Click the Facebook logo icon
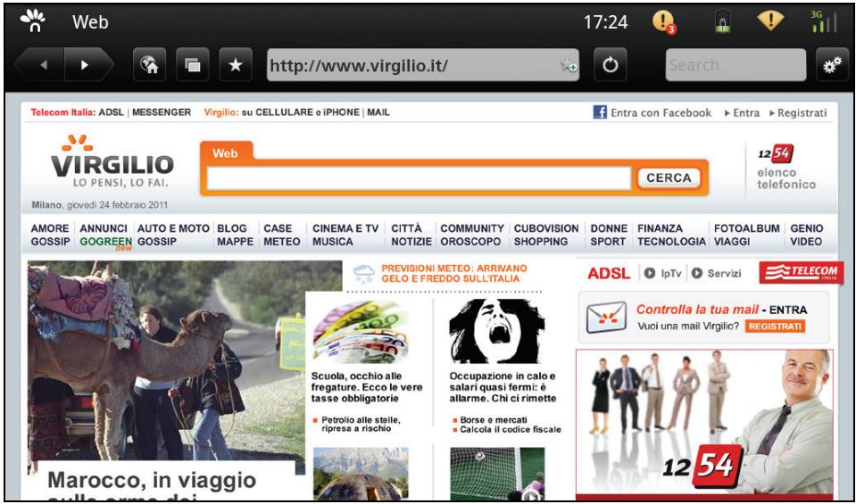Image resolution: width=856 pixels, height=504 pixels. tap(600, 112)
